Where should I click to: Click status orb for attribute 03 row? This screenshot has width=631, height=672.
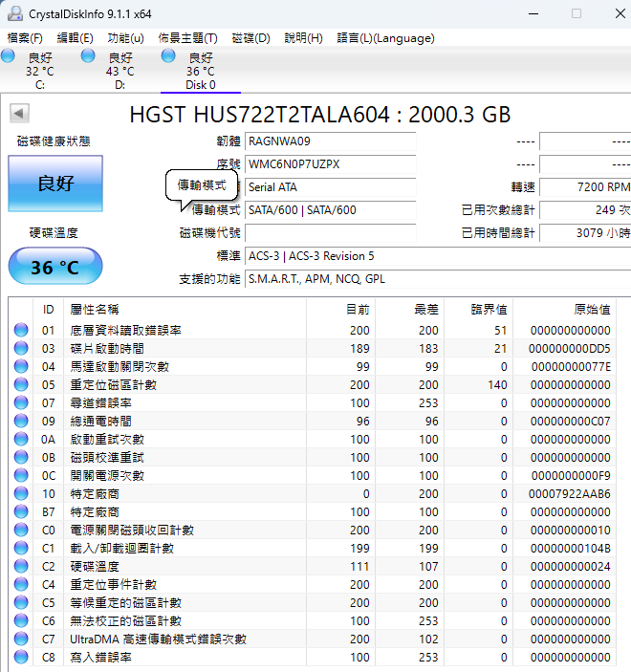(x=21, y=348)
